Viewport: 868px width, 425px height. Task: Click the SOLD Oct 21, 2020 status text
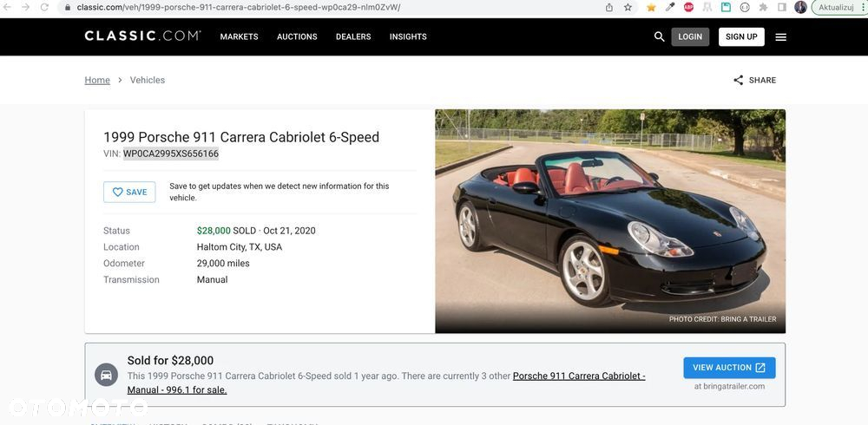pyautogui.click(x=274, y=231)
